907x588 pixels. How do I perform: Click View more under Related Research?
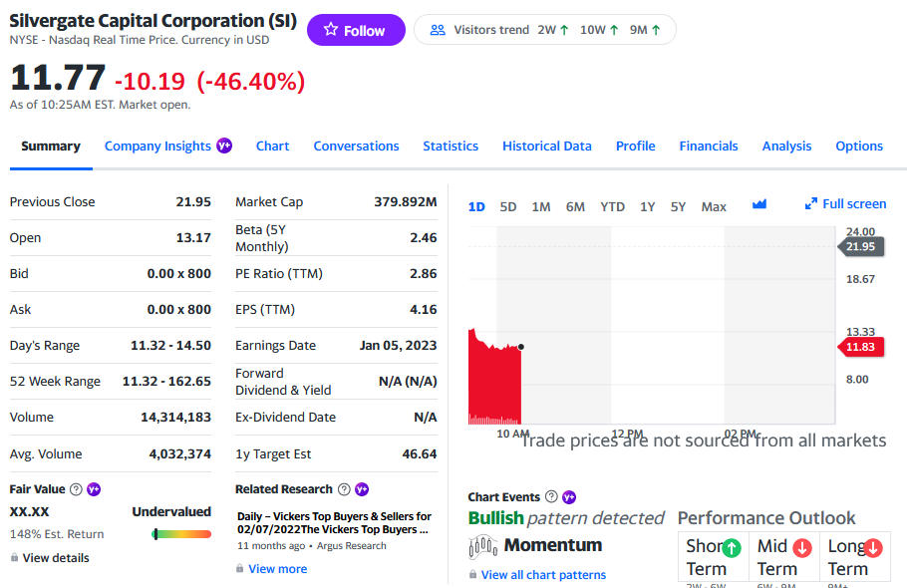point(278,569)
